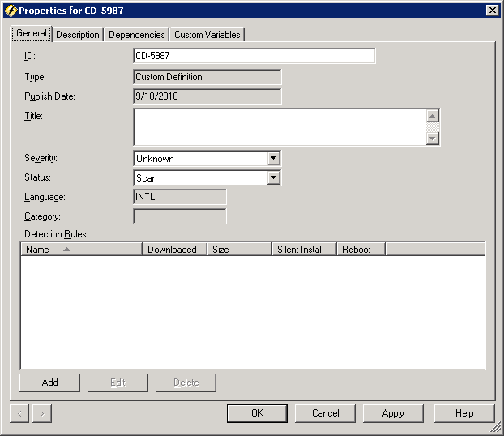Open the Status dropdown list
The height and width of the screenshot is (436, 504).
[273, 178]
